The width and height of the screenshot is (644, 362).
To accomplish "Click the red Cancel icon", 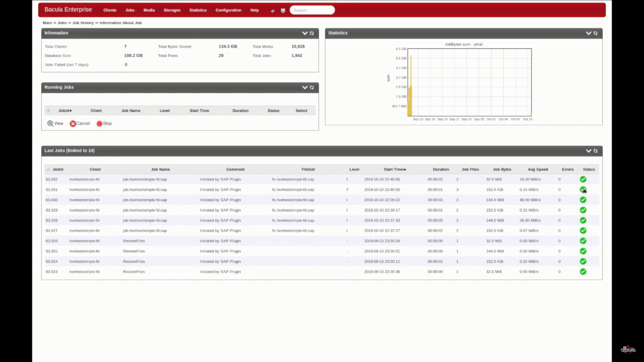I will pyautogui.click(x=73, y=124).
